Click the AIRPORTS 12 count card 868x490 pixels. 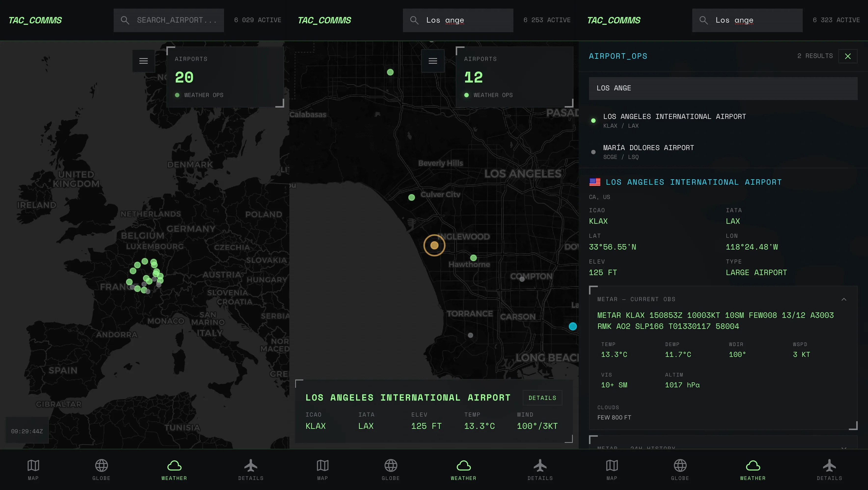tap(515, 77)
